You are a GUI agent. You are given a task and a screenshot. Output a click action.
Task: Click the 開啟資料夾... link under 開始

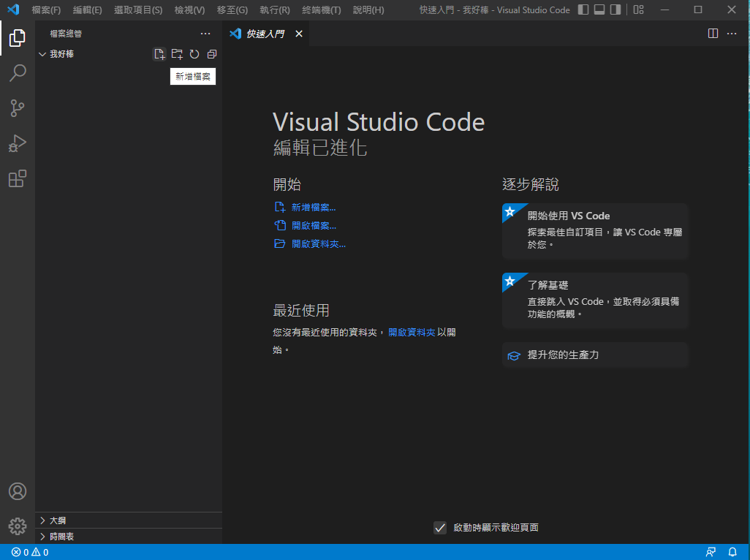319,243
